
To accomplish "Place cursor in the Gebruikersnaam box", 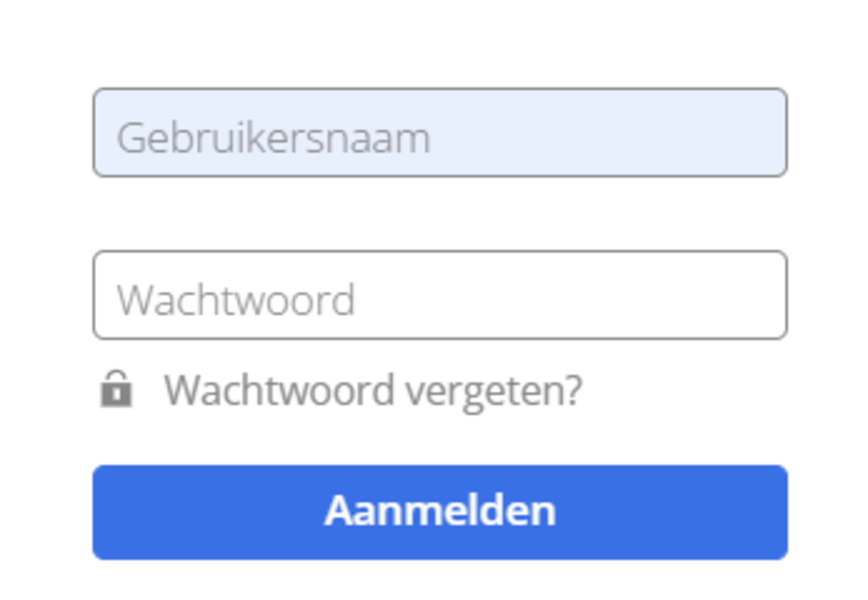I will coord(440,133).
